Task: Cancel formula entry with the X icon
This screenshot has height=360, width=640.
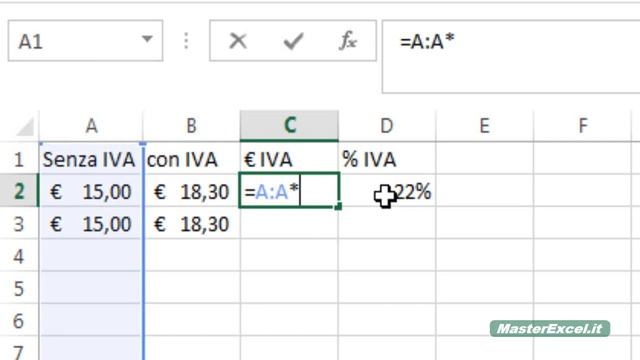Action: [238, 41]
